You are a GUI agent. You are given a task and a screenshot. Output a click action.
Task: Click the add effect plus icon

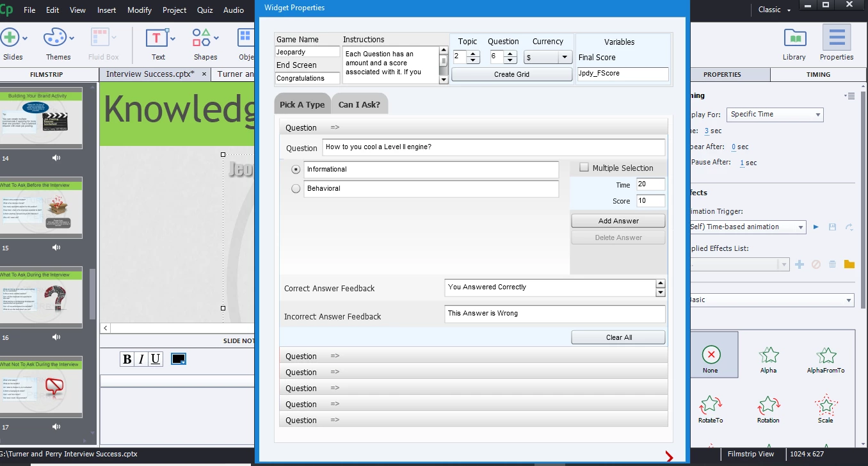[800, 264]
